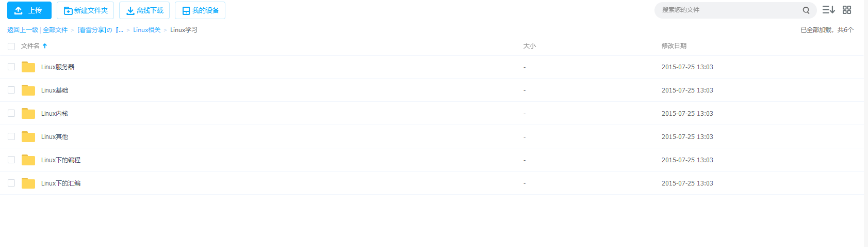Click the Linux服务器 folder icon
The width and height of the screenshot is (868, 247).
point(28,67)
